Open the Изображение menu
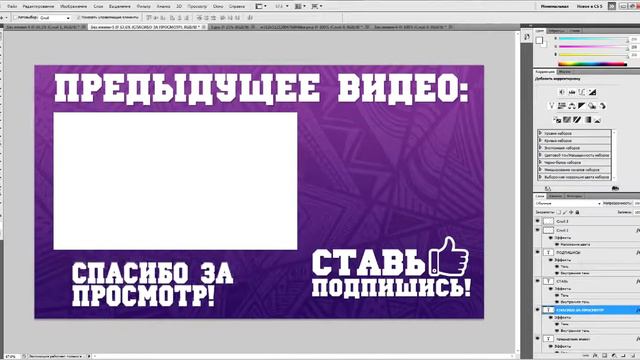This screenshot has width=640, height=360. [x=73, y=7]
